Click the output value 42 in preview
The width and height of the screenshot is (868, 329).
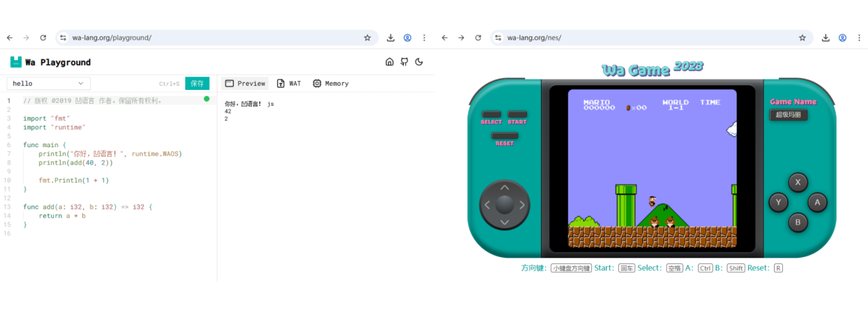click(x=228, y=111)
